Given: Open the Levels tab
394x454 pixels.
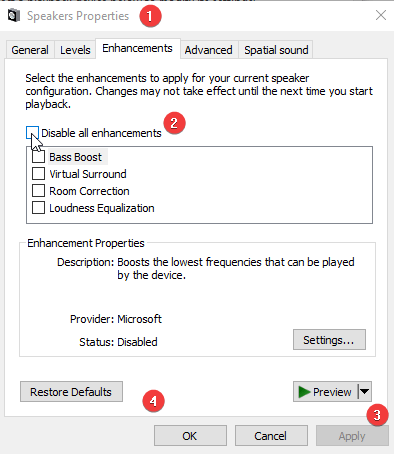Looking at the screenshot, I should [x=75, y=50].
